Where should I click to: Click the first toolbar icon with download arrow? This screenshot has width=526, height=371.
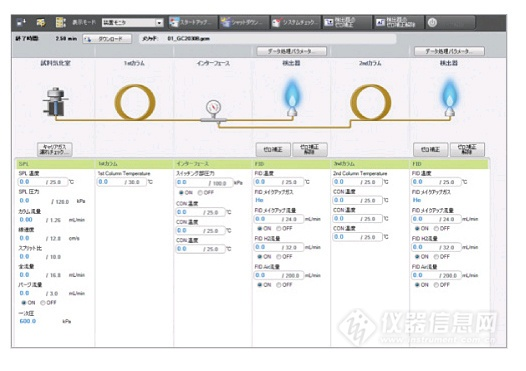coord(21,22)
